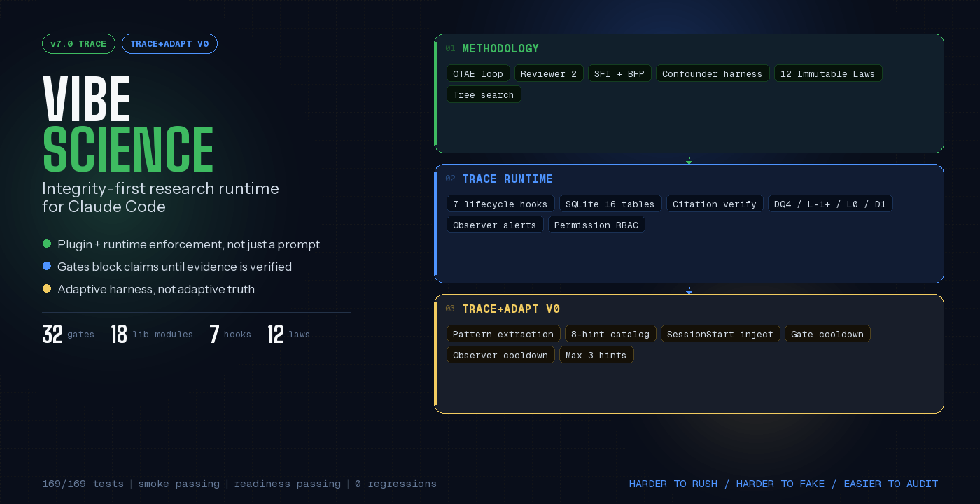Select the Gate cooldown tag

pyautogui.click(x=827, y=334)
